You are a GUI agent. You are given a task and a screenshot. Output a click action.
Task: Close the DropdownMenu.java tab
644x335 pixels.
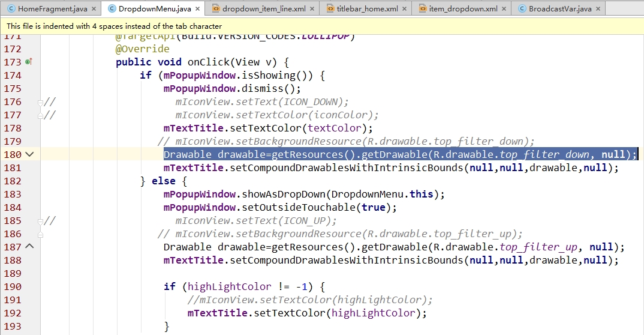197,8
